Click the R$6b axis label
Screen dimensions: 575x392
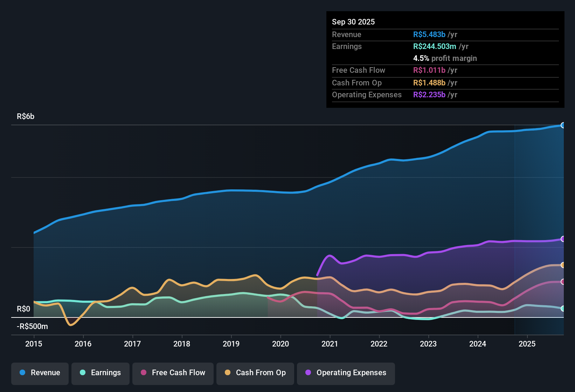point(26,116)
